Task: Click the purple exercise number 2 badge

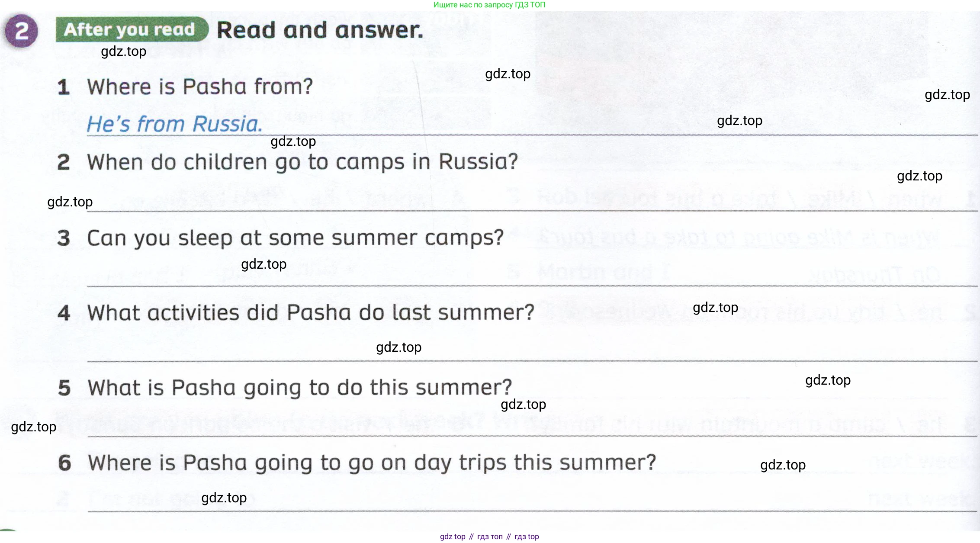Action: point(21,31)
